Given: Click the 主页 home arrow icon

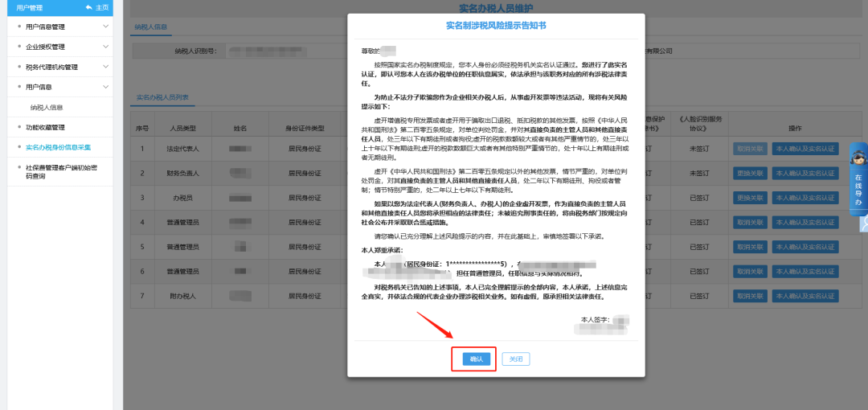Looking at the screenshot, I should pyautogui.click(x=89, y=7).
